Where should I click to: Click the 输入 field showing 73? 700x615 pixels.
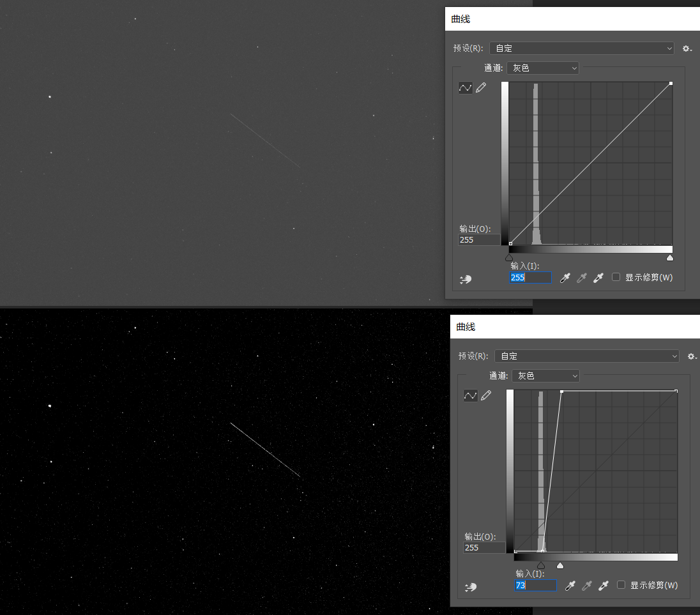click(x=535, y=586)
